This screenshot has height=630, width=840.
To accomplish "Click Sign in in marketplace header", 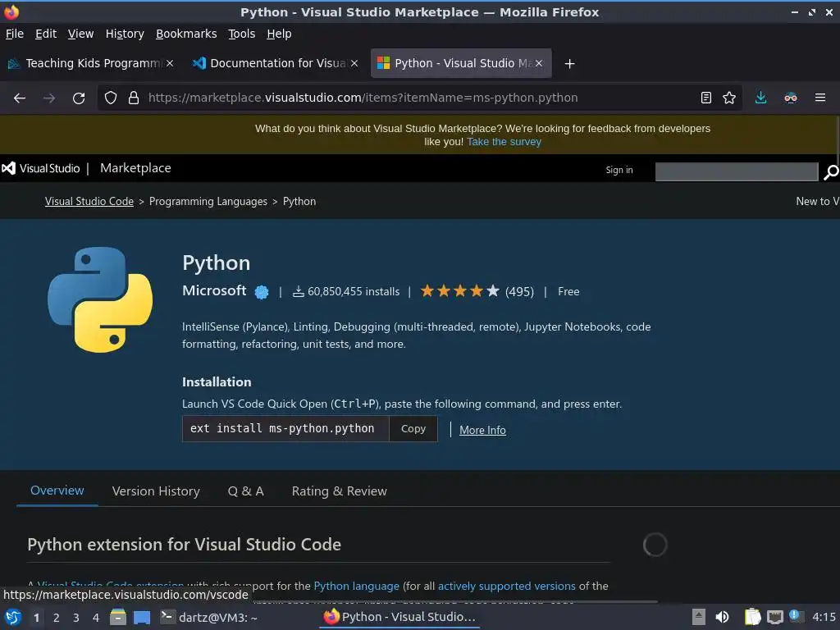I will [x=619, y=170].
